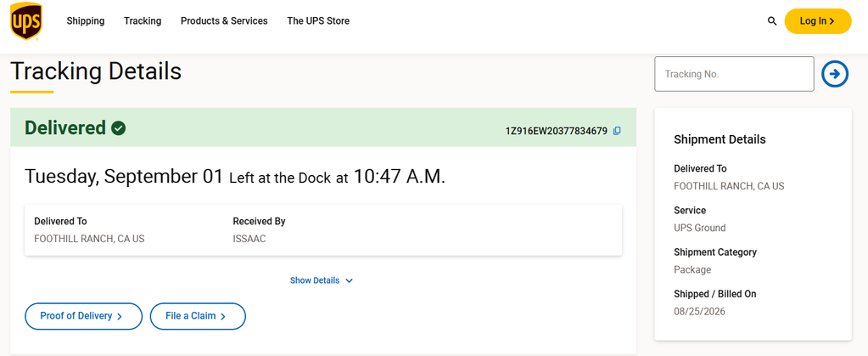Open the Shipping menu

(85, 21)
